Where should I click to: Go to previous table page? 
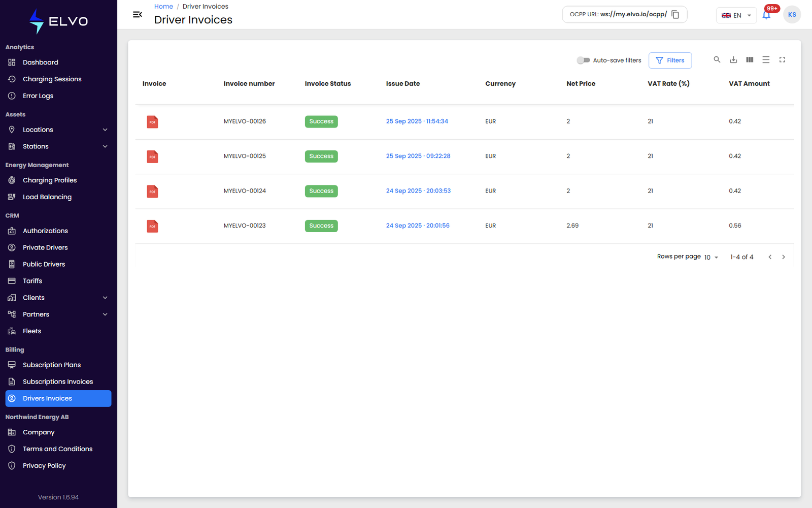point(770,257)
